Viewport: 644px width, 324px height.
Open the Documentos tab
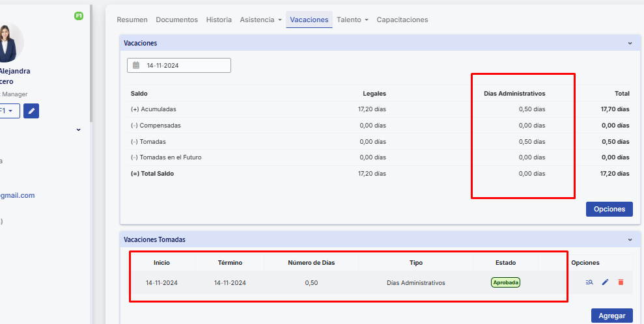tap(177, 20)
